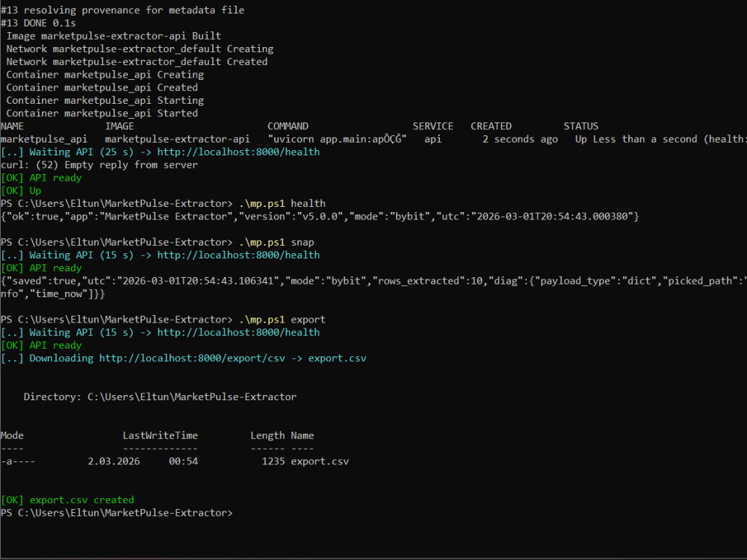The height and width of the screenshot is (560, 747).
Task: Click the '2 seconds ago' created cell
Action: pyautogui.click(x=520, y=139)
